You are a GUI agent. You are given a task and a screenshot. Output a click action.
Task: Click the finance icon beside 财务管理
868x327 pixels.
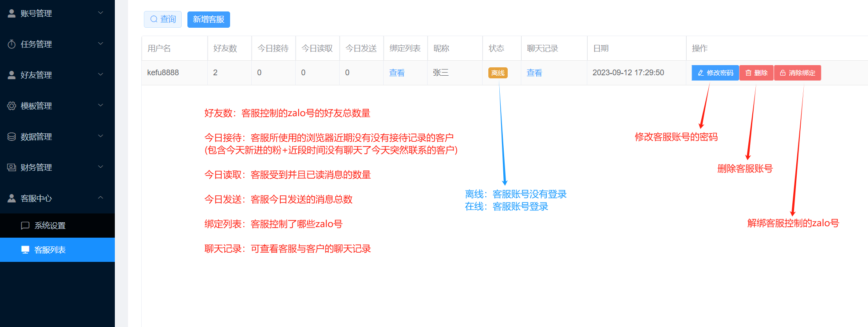point(12,168)
